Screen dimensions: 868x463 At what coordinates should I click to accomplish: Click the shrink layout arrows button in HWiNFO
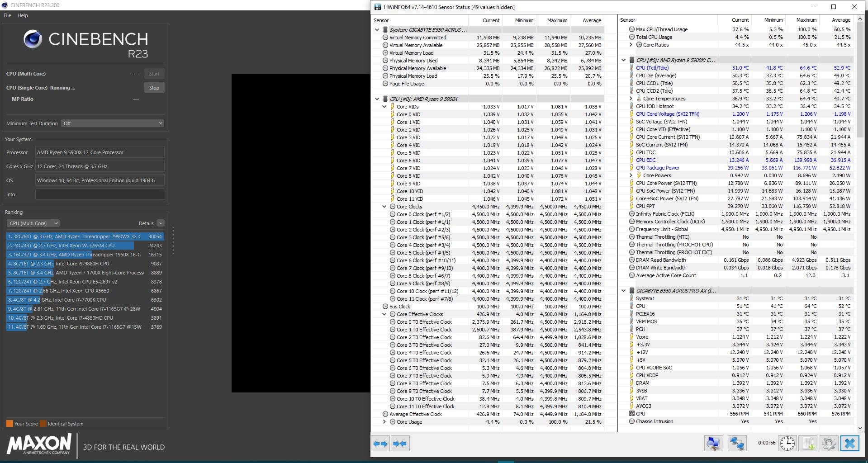(399, 444)
